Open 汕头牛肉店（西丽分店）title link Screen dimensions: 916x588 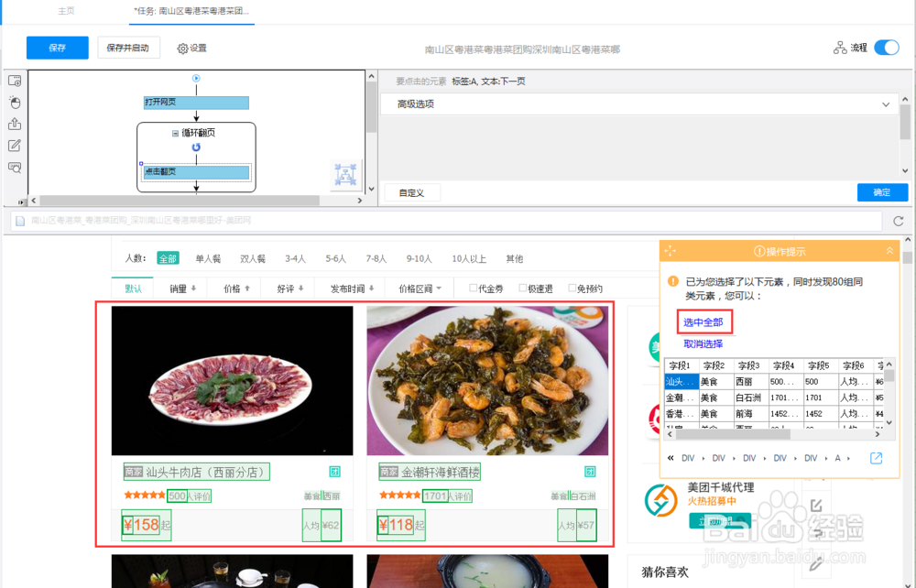[197, 472]
